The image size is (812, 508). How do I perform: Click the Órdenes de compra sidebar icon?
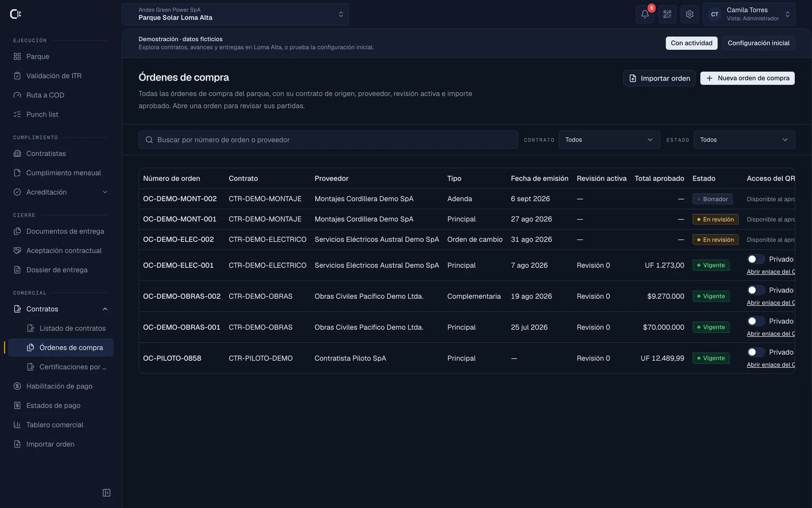[x=30, y=347]
